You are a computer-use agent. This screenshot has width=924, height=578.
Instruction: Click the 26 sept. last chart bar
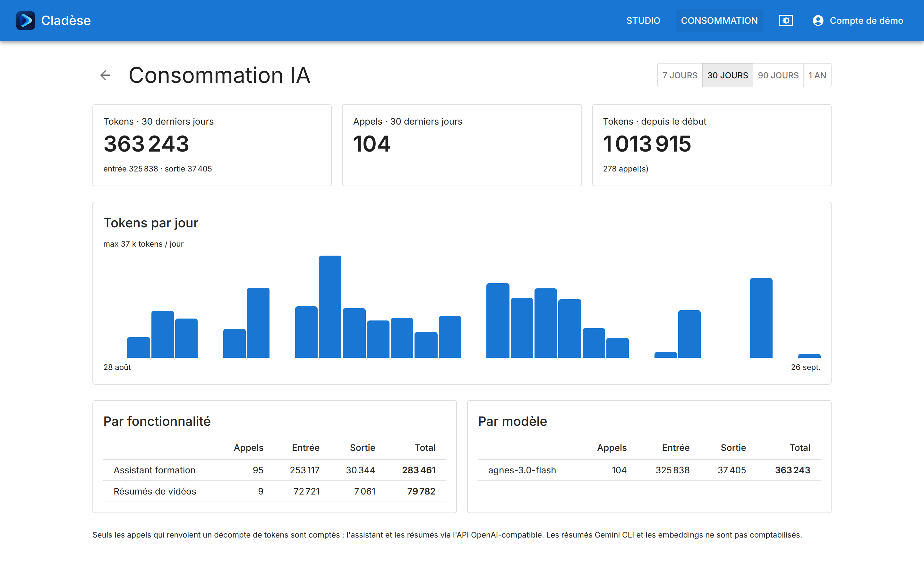pos(809,356)
